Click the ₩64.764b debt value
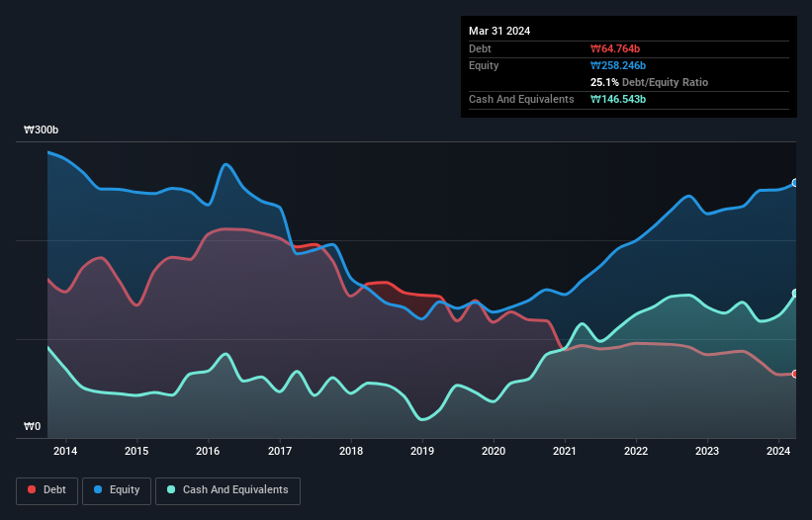The width and height of the screenshot is (812, 520). [615, 48]
